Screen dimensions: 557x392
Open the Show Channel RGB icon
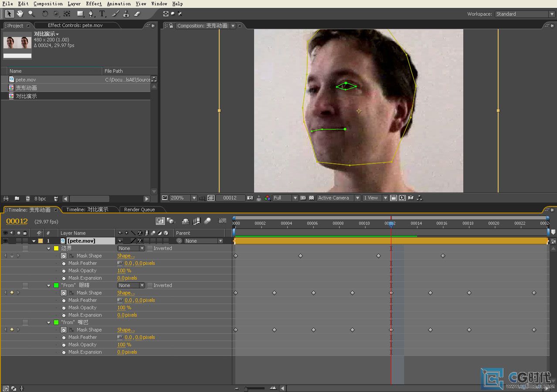click(x=267, y=198)
